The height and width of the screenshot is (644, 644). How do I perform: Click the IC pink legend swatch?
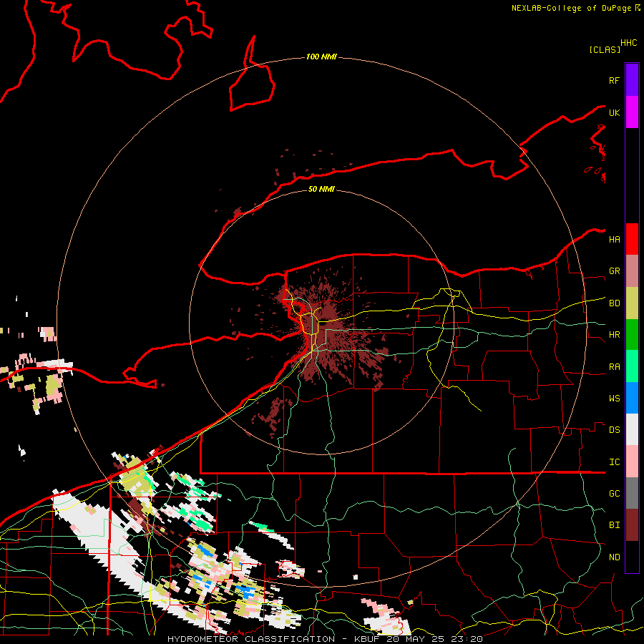pyautogui.click(x=632, y=462)
